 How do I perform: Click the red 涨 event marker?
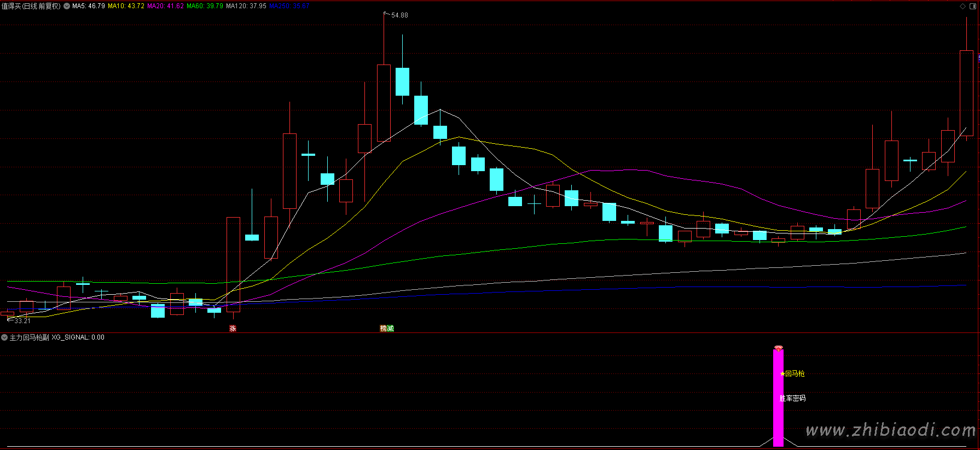tap(233, 329)
